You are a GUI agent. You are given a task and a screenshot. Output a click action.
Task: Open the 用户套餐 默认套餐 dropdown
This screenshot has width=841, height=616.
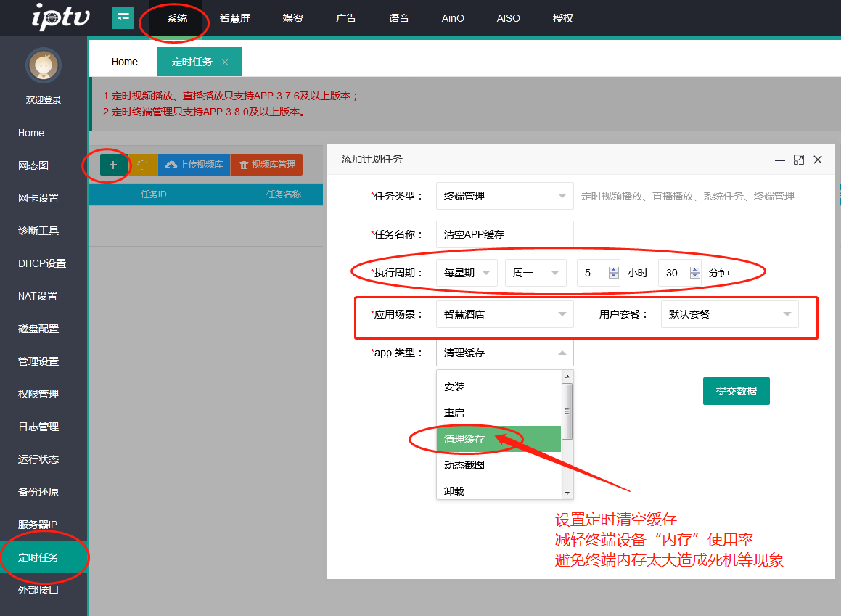tap(729, 314)
